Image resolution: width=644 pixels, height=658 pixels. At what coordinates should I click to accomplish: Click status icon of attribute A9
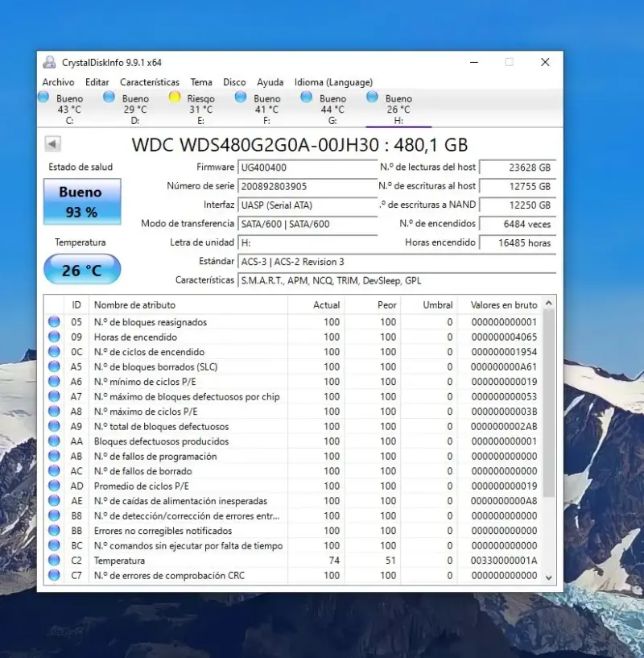54,426
